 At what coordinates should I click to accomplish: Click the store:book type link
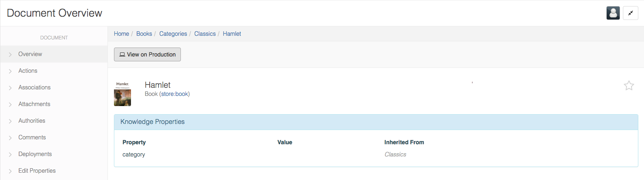(x=174, y=94)
